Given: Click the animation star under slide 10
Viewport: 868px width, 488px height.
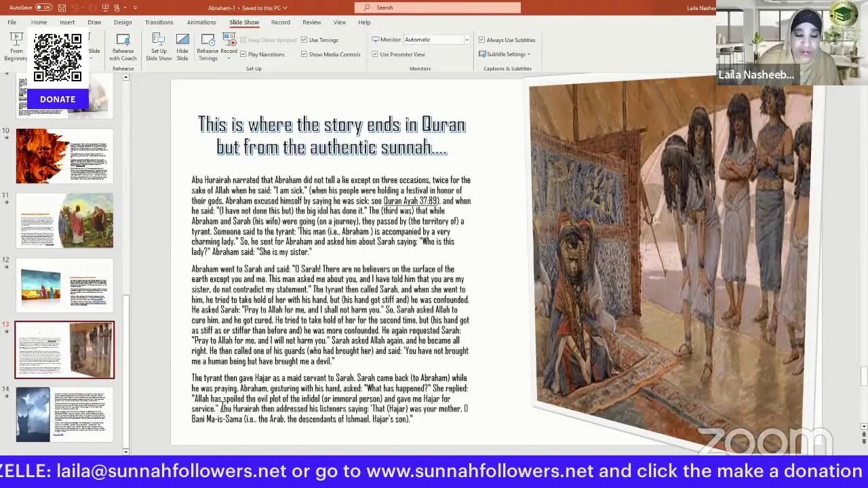Looking at the screenshot, I should pyautogui.click(x=6, y=138).
